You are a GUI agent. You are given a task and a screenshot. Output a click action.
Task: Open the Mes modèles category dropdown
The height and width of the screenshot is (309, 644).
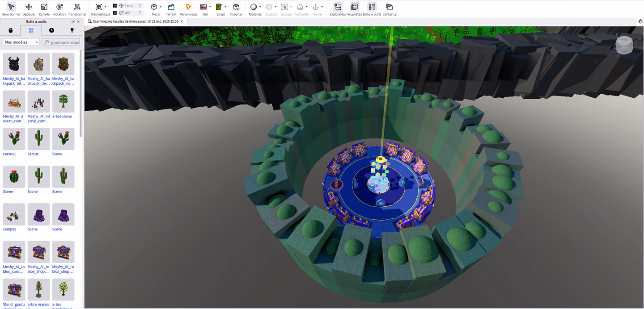tap(21, 42)
